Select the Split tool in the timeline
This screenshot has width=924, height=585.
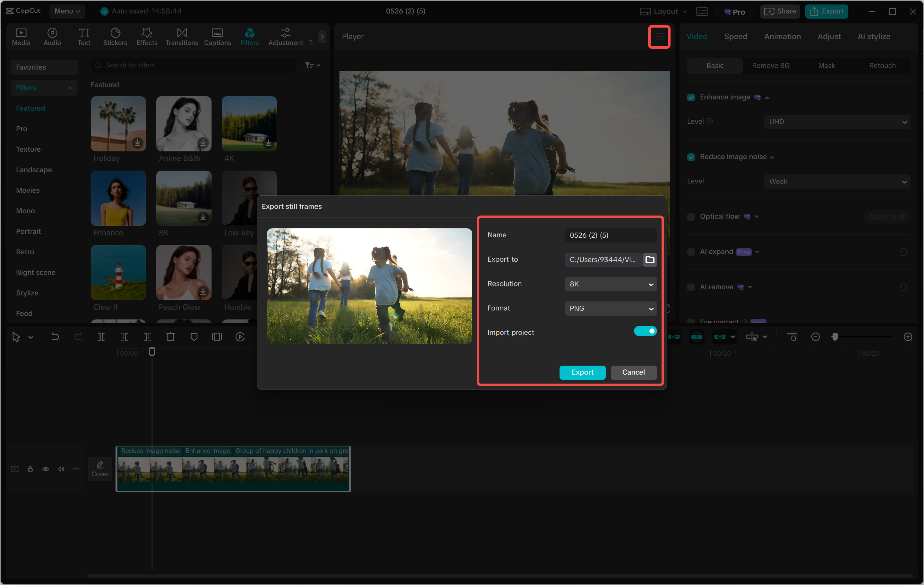[x=101, y=336]
